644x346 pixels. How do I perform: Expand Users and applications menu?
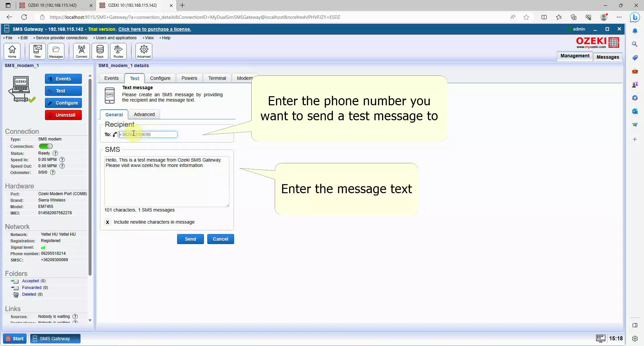[116, 38]
